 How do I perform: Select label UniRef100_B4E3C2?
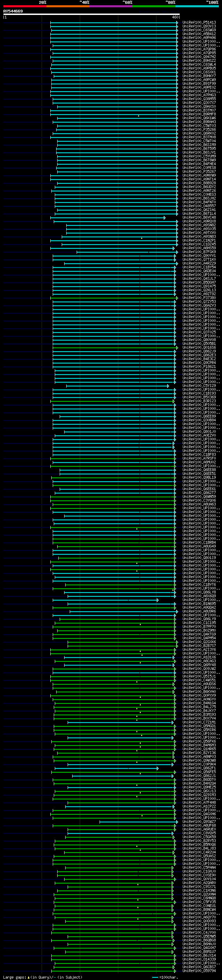(x=199, y=359)
